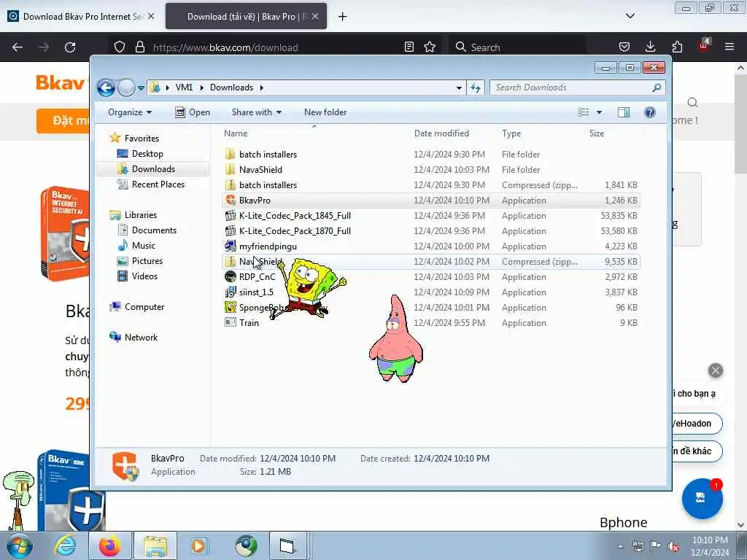Switch to Firefox on taskbar

click(x=110, y=546)
